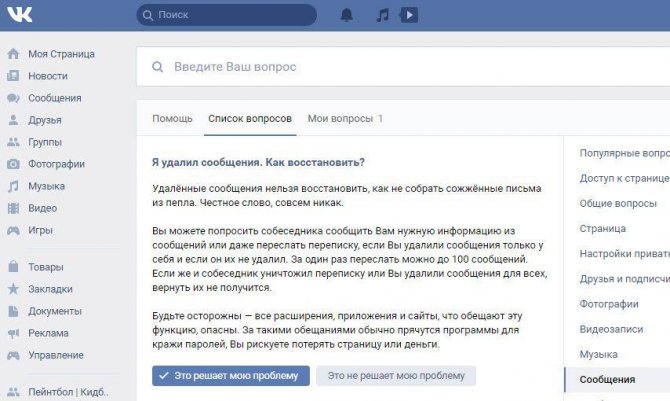Open Общие вопросы category link
The image size is (670, 401).
tap(618, 203)
